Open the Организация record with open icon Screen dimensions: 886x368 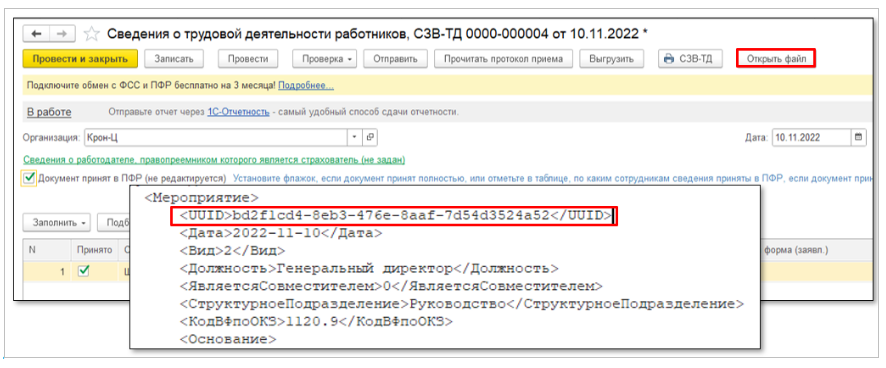pos(370,137)
